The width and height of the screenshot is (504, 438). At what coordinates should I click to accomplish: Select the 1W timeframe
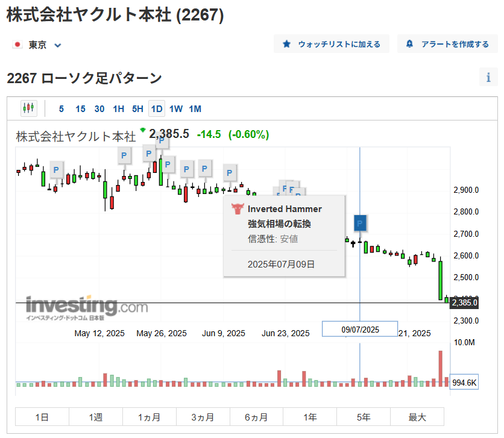tap(176, 109)
